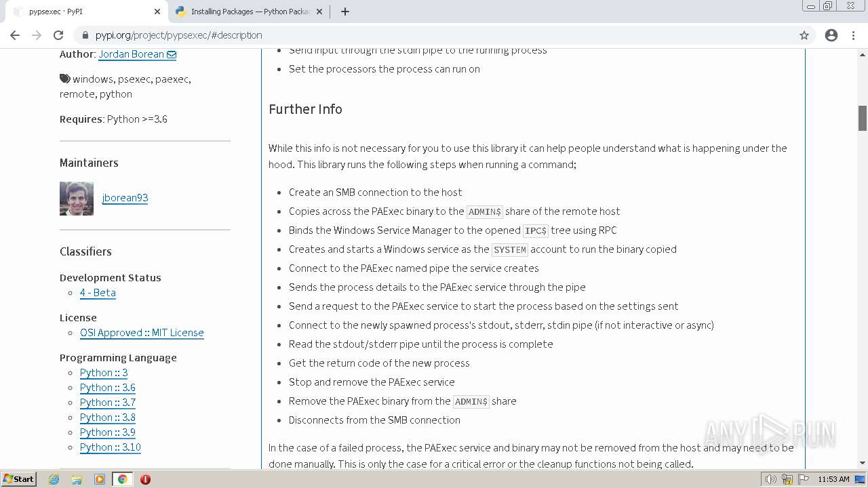Open the Python :: 3.6 classifier link
This screenshot has width=868, height=488.
point(108,388)
